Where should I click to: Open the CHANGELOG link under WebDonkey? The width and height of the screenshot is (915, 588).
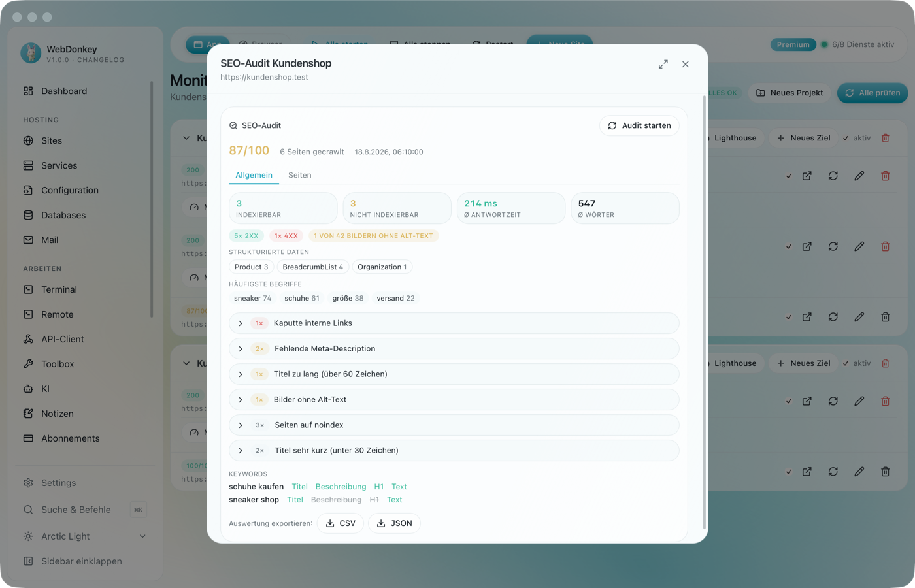click(x=101, y=60)
